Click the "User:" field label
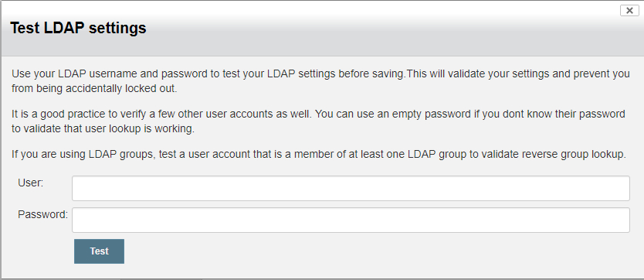 tap(30, 183)
